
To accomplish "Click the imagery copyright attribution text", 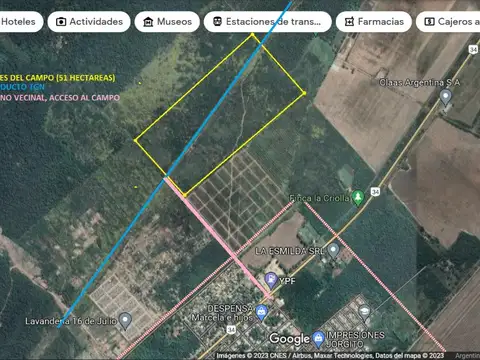I will [x=330, y=356].
